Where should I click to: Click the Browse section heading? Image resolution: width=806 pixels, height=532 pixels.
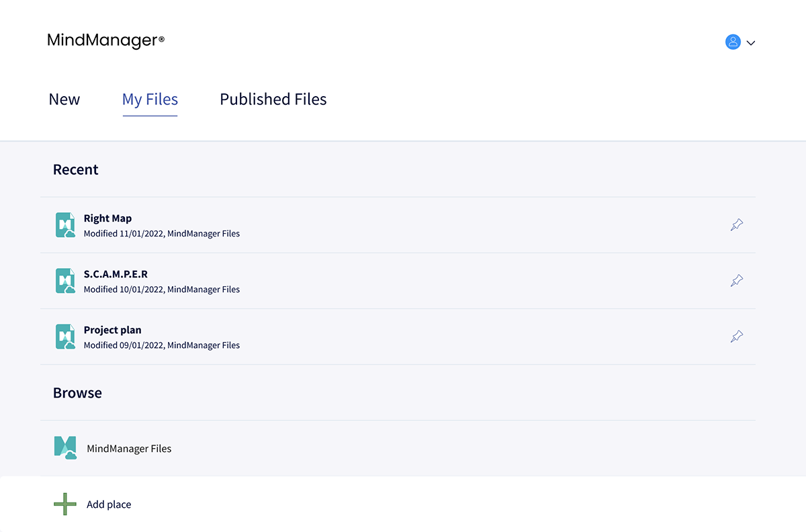coord(77,393)
